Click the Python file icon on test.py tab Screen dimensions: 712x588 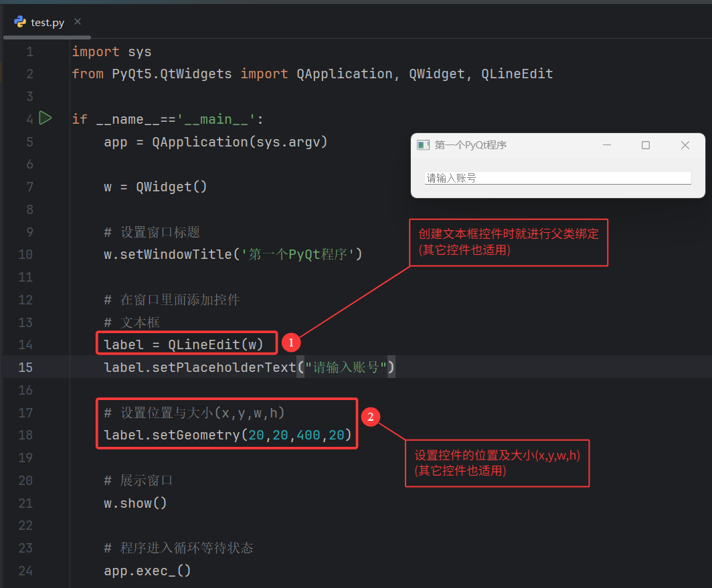(x=20, y=21)
